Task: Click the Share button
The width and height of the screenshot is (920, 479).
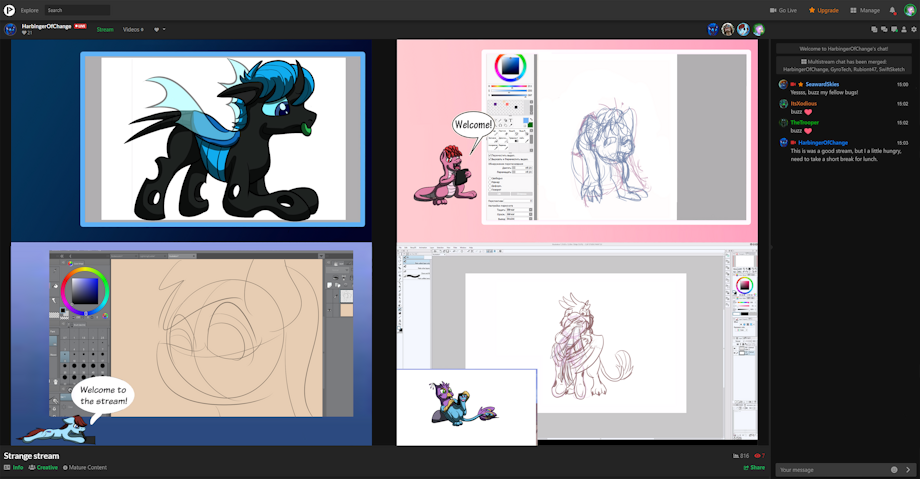Action: click(x=754, y=468)
